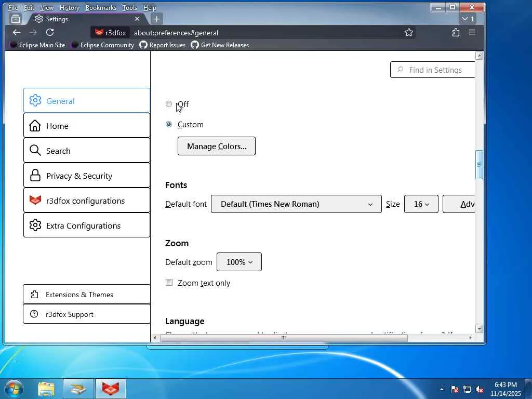Click the muted volume tray icon

480,389
